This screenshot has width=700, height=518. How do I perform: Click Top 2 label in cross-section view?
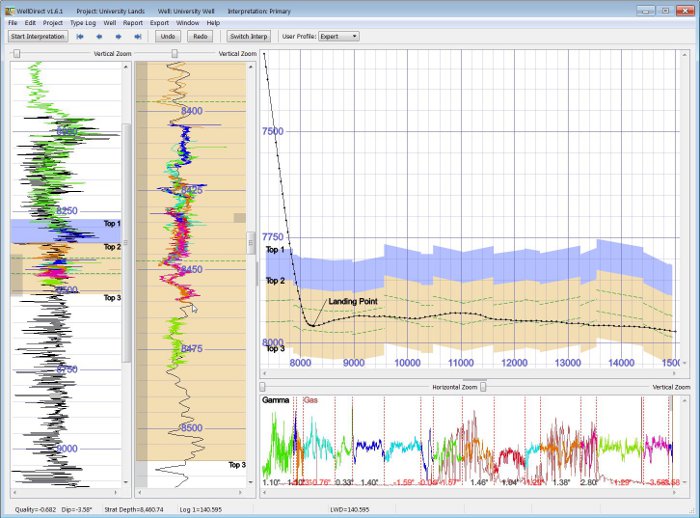(x=275, y=281)
